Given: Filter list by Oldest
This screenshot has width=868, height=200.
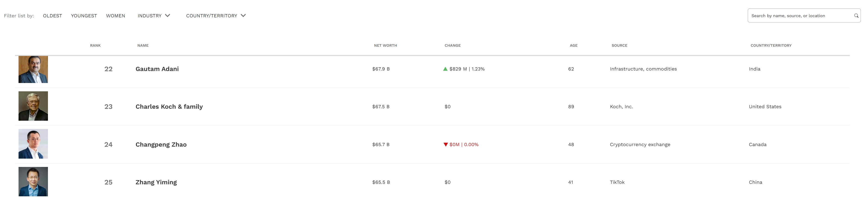Looking at the screenshot, I should (x=53, y=16).
